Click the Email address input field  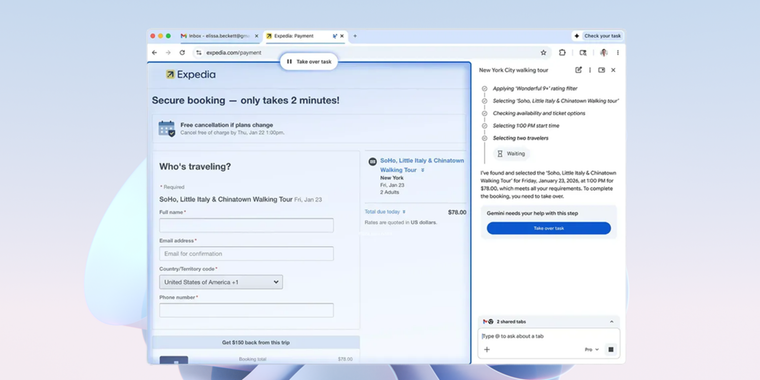[x=246, y=253]
